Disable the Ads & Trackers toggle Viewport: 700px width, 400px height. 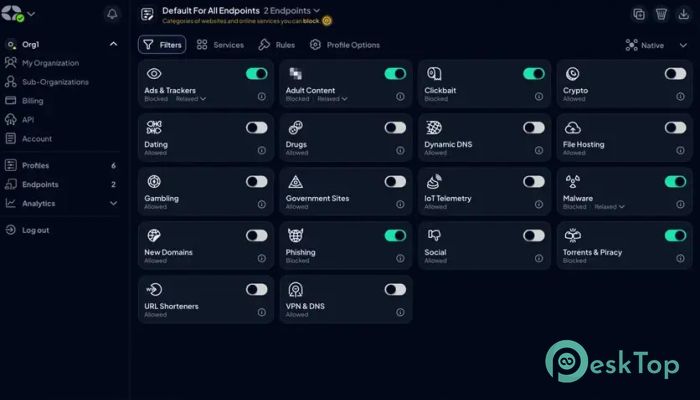(x=257, y=74)
